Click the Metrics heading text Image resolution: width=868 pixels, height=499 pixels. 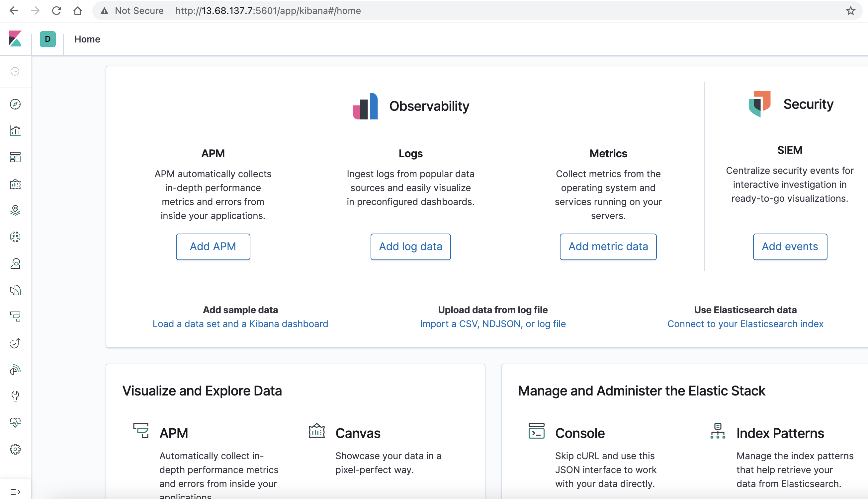click(608, 154)
